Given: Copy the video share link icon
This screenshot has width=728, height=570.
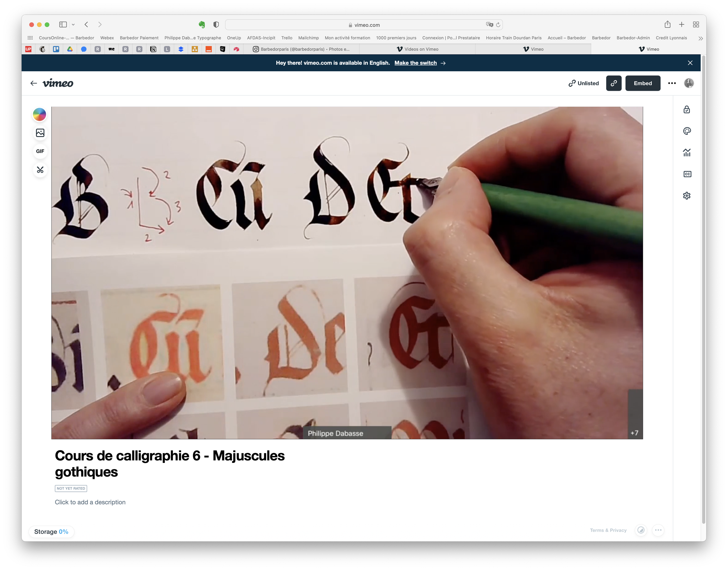Looking at the screenshot, I should coord(614,83).
